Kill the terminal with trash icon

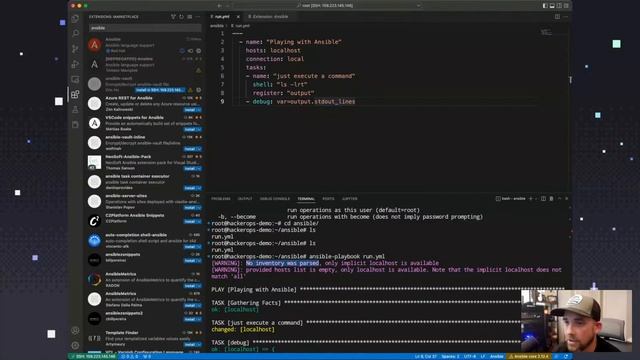(x=551, y=199)
